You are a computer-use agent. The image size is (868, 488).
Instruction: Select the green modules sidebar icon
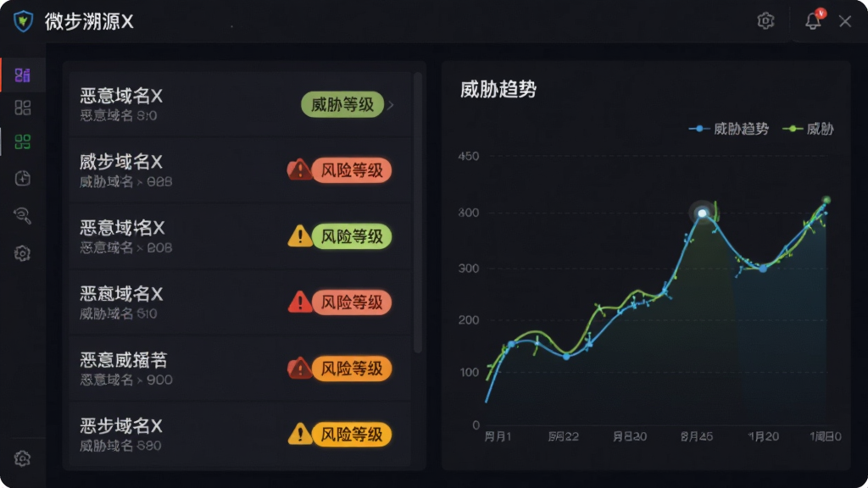23,141
